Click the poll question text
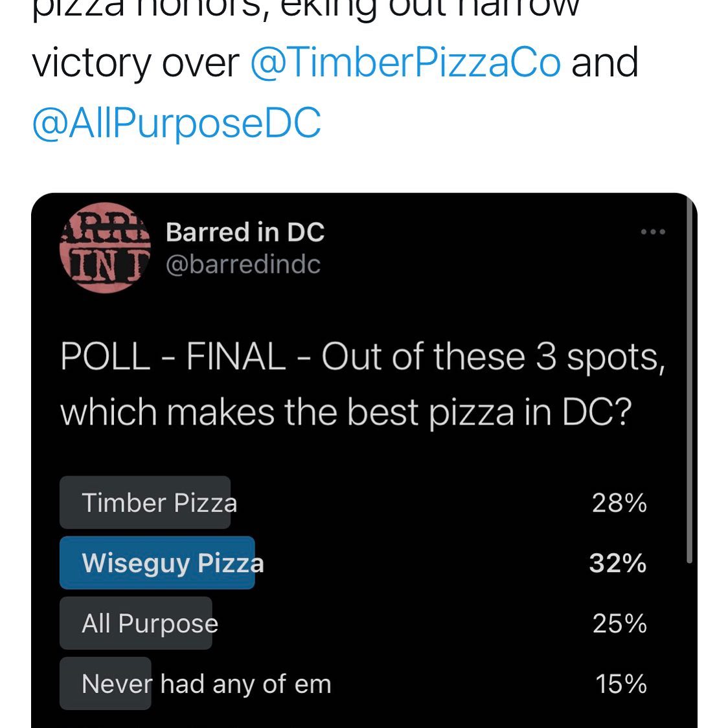This screenshot has width=728, height=728. click(x=363, y=385)
